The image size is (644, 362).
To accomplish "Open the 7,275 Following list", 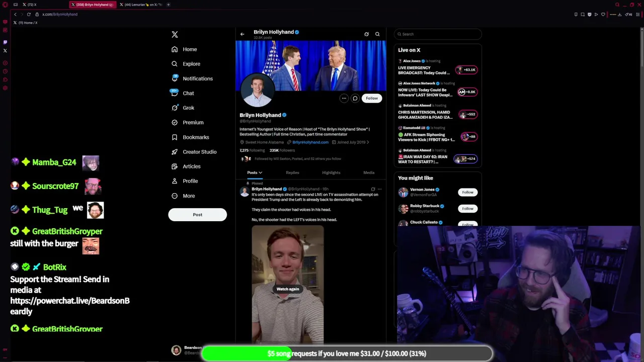I will (252, 150).
